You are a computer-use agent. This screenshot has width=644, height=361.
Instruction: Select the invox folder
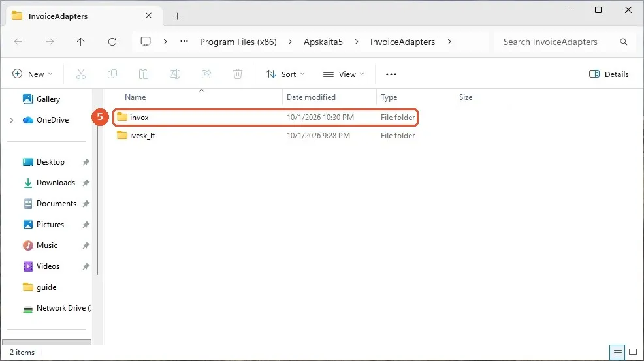click(265, 118)
